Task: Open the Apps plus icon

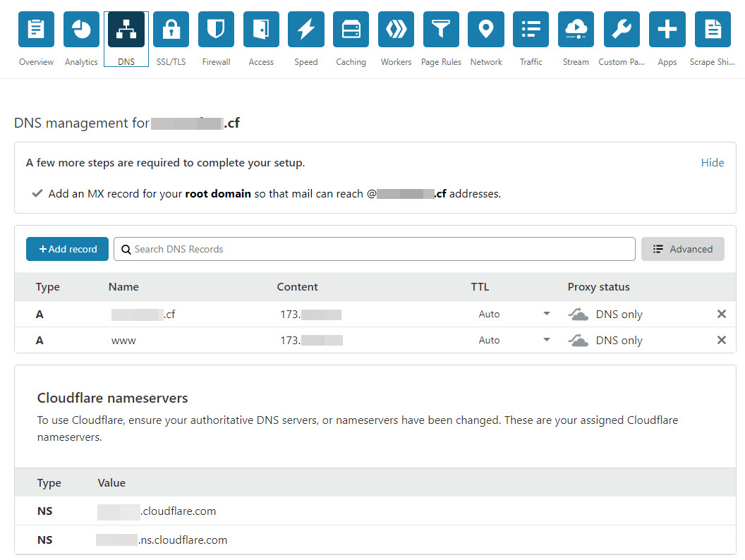Action: (667, 30)
